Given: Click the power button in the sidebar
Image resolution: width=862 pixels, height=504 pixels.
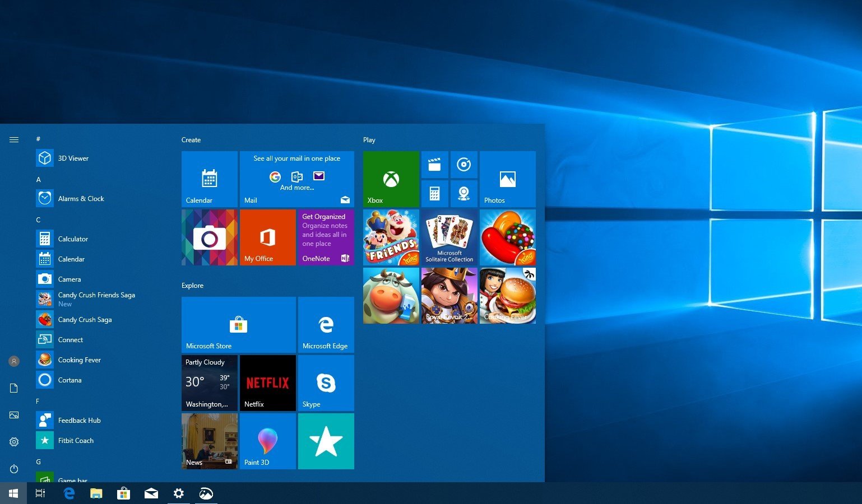Looking at the screenshot, I should pyautogui.click(x=14, y=469).
